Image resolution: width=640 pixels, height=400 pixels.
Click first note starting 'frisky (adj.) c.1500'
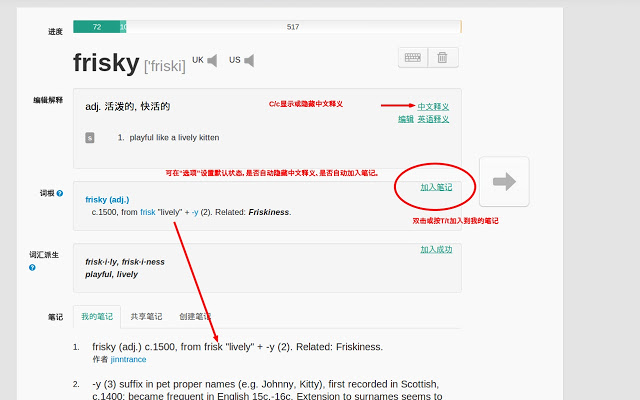pyautogui.click(x=238, y=347)
